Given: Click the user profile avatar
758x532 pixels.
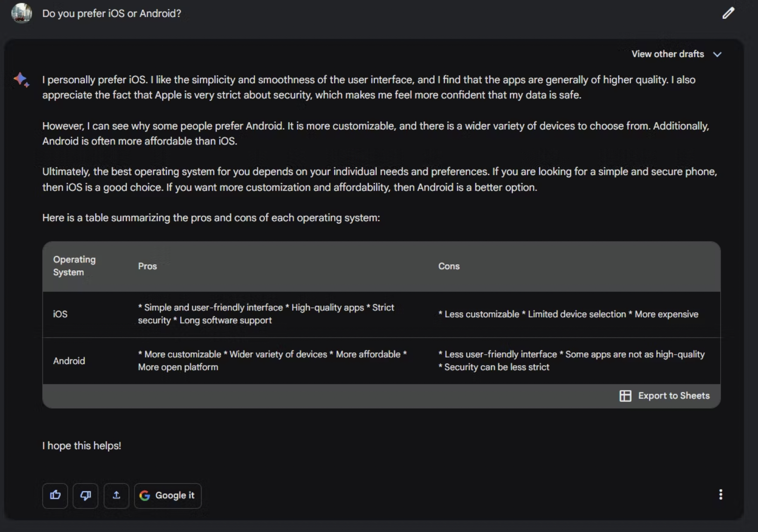Looking at the screenshot, I should click(x=21, y=13).
